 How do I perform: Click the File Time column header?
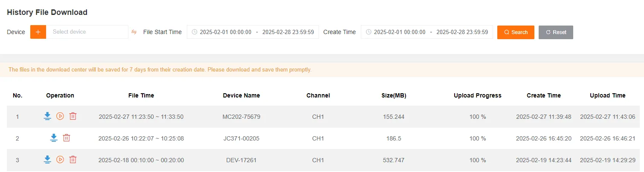(141, 95)
